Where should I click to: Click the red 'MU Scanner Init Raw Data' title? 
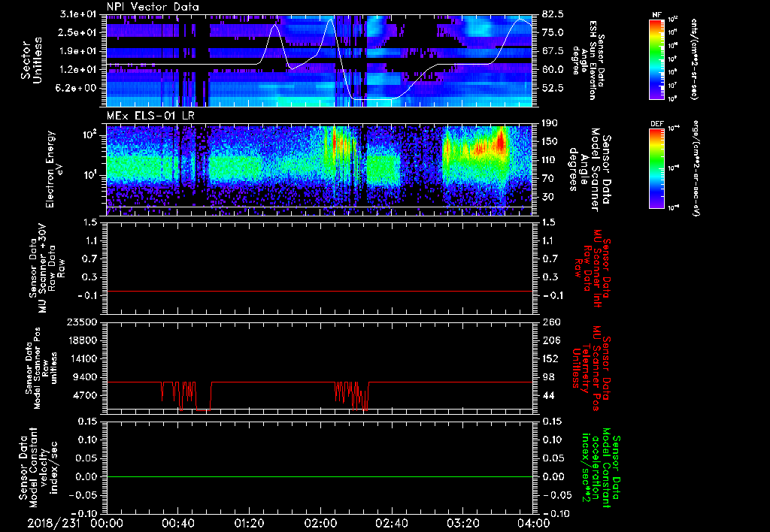click(593, 268)
